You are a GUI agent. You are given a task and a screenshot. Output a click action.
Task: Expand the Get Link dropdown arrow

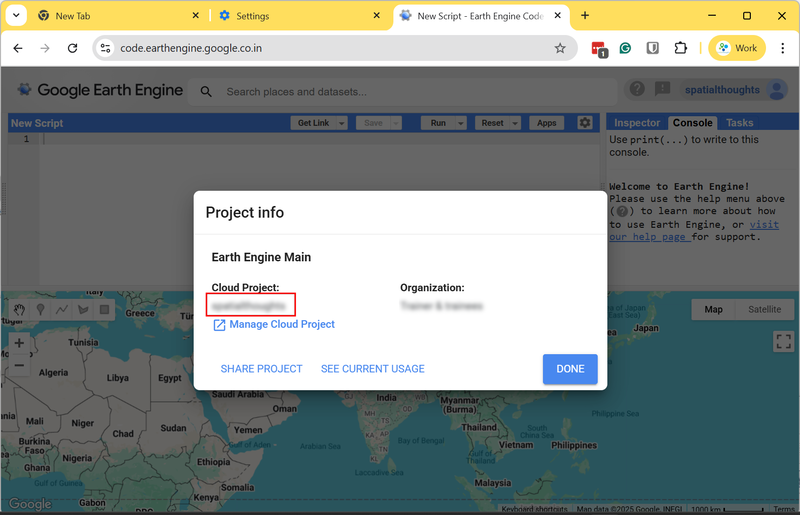coord(342,123)
